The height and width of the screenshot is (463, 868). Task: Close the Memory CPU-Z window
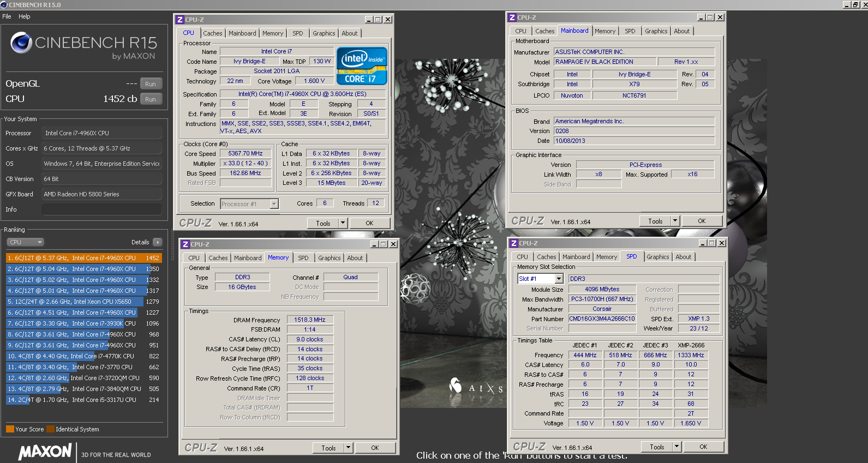pos(393,244)
